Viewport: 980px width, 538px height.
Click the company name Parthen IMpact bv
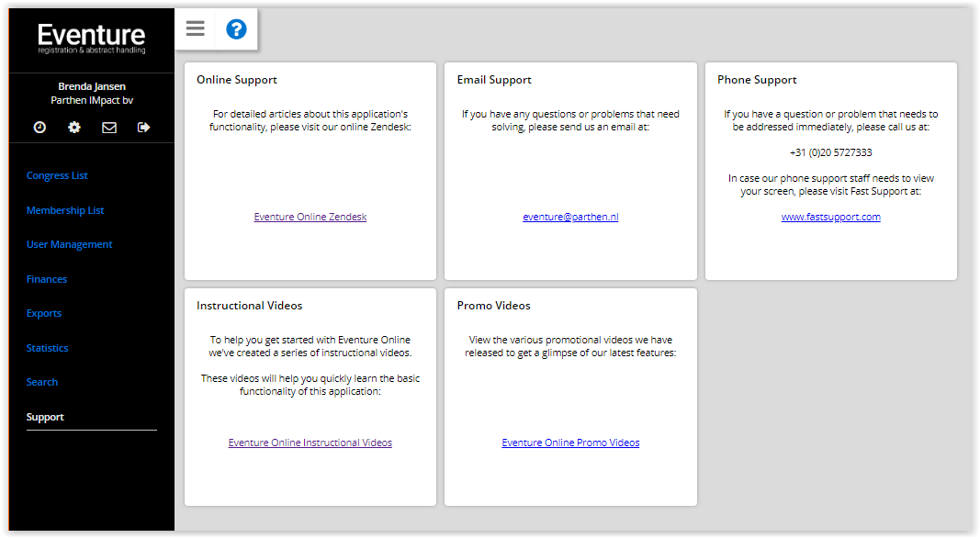pyautogui.click(x=92, y=100)
